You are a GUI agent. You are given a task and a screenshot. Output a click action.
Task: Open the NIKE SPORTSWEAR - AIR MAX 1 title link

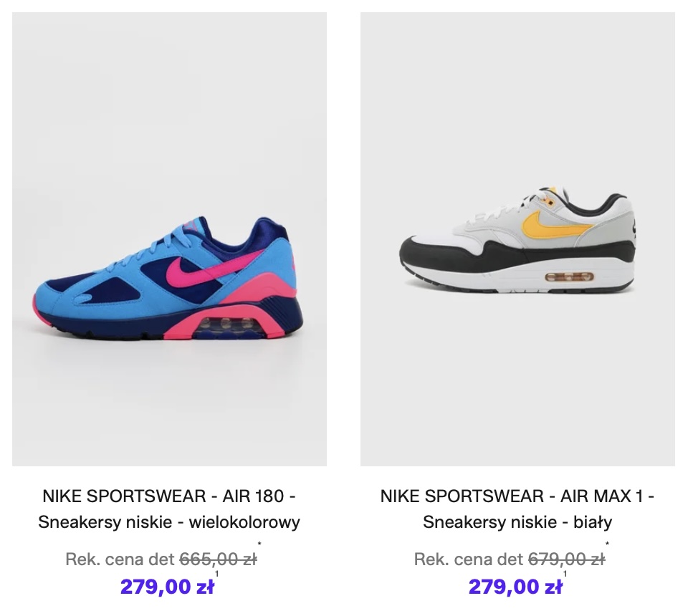point(517,496)
